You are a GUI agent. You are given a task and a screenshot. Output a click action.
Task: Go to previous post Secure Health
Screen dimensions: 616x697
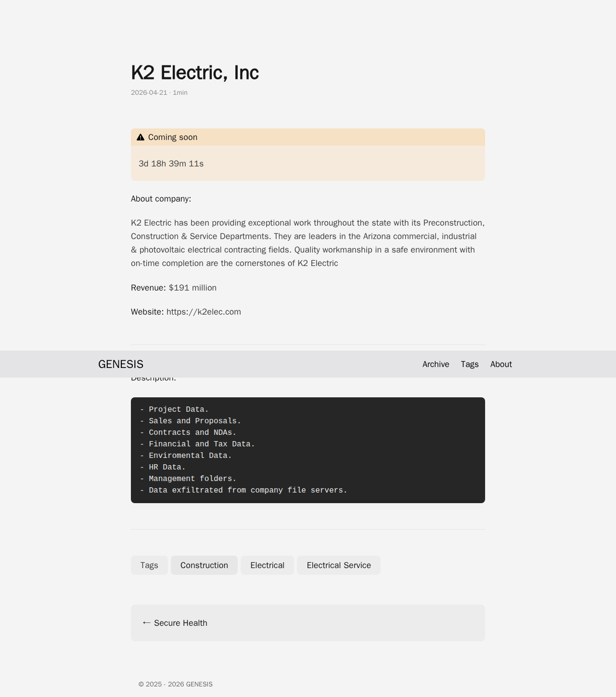point(180,623)
